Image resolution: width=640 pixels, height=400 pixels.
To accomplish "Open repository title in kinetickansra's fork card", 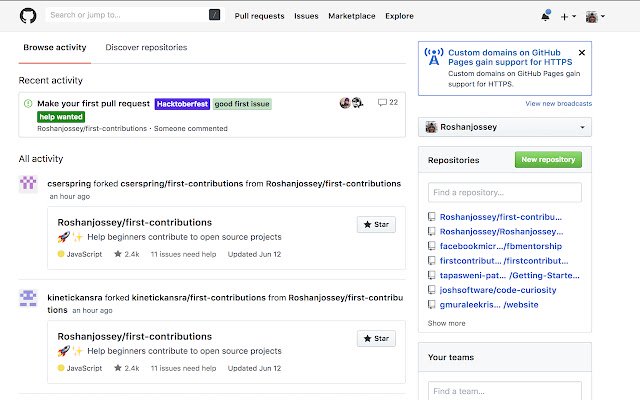I will (135, 336).
